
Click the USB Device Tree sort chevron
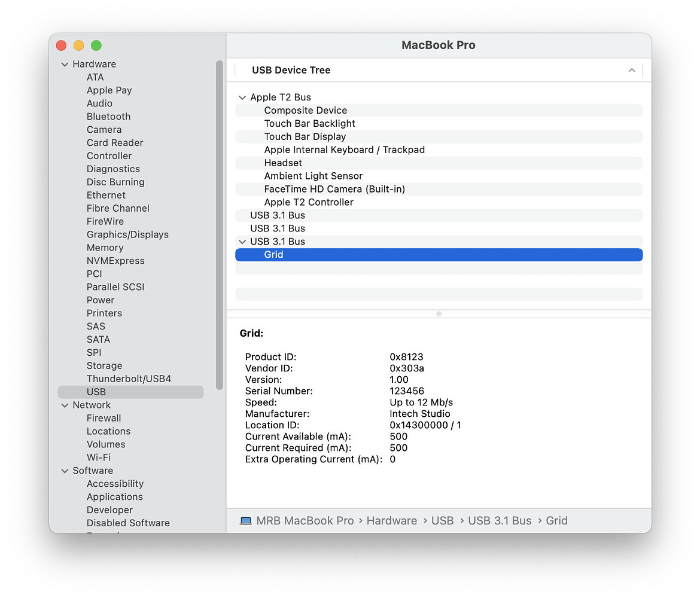(631, 71)
